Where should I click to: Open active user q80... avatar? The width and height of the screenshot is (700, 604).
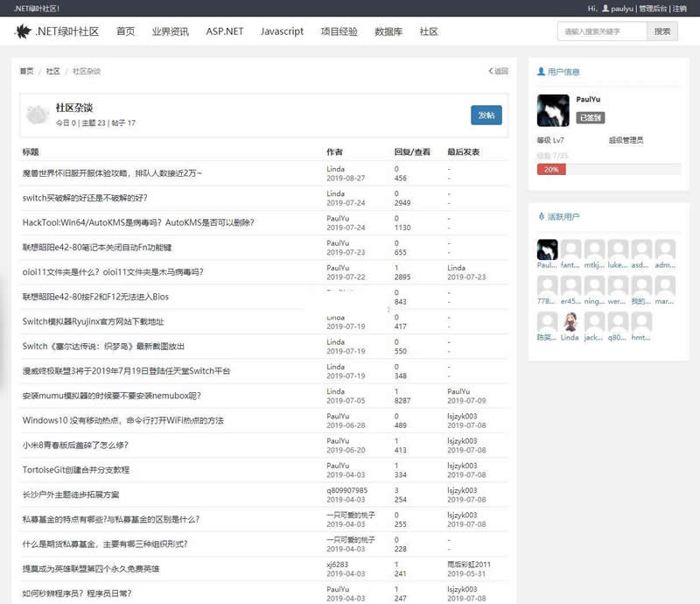[618, 321]
